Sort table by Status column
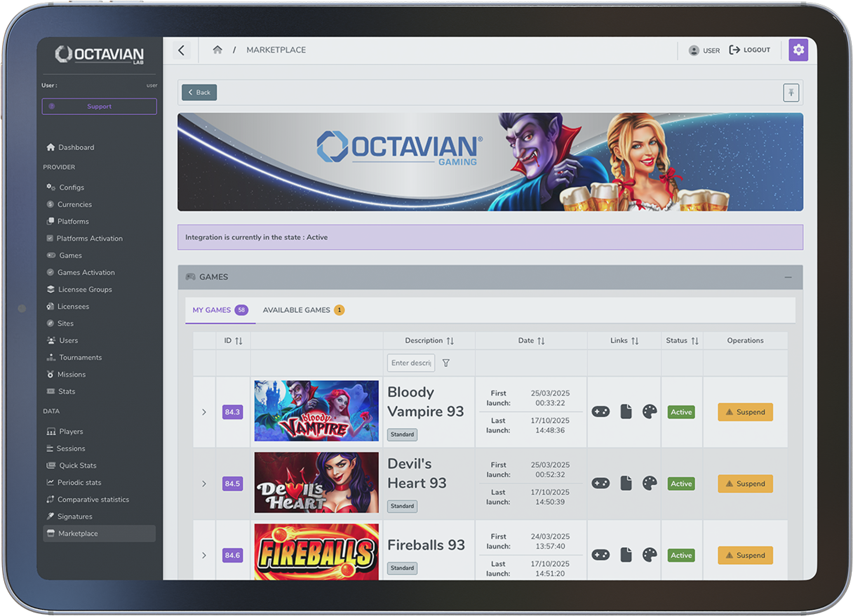 [x=695, y=341]
